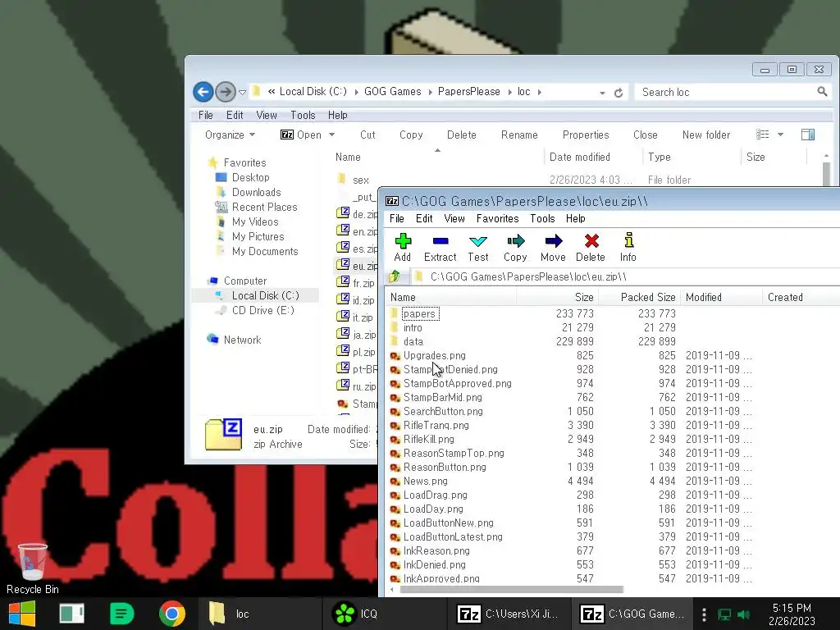This screenshot has width=840, height=630.
Task: Toggle the preview pane in Explorer
Action: pos(808,135)
